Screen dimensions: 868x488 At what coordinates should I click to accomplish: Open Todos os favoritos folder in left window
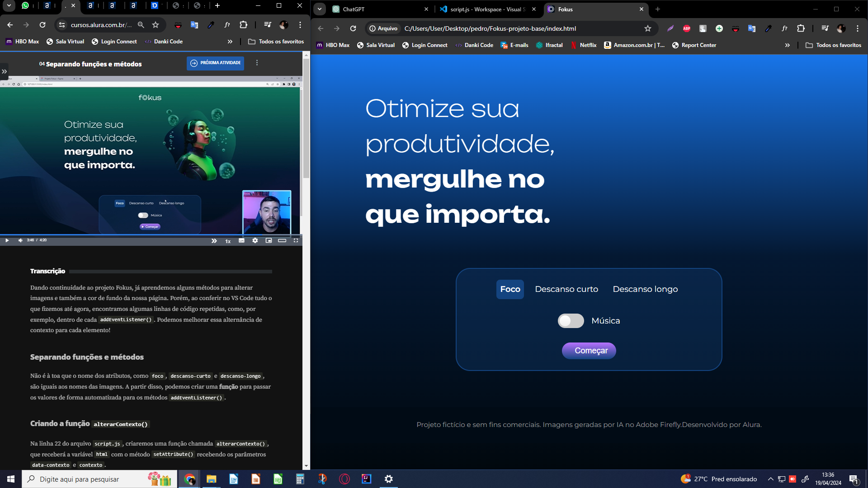click(x=276, y=42)
